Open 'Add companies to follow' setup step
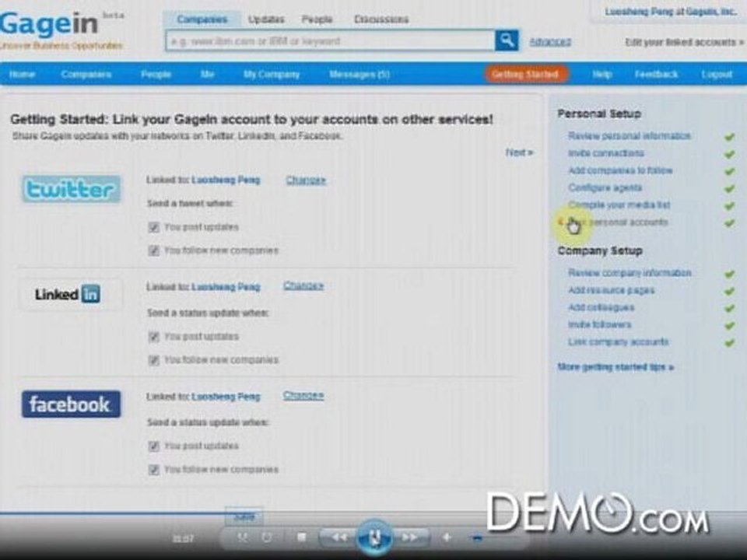 pyautogui.click(x=620, y=170)
